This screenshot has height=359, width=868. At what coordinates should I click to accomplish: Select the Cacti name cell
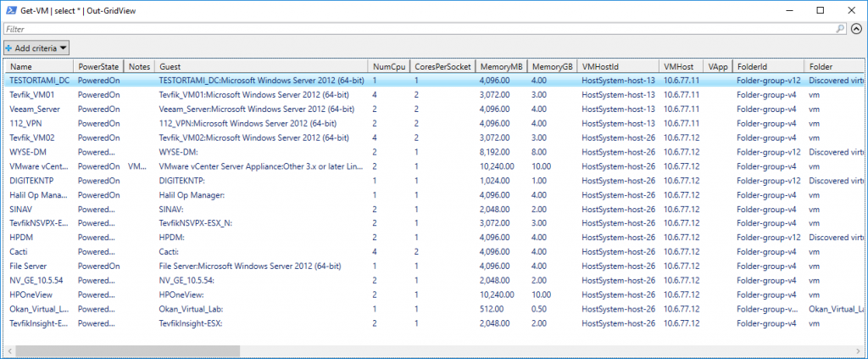[19, 251]
